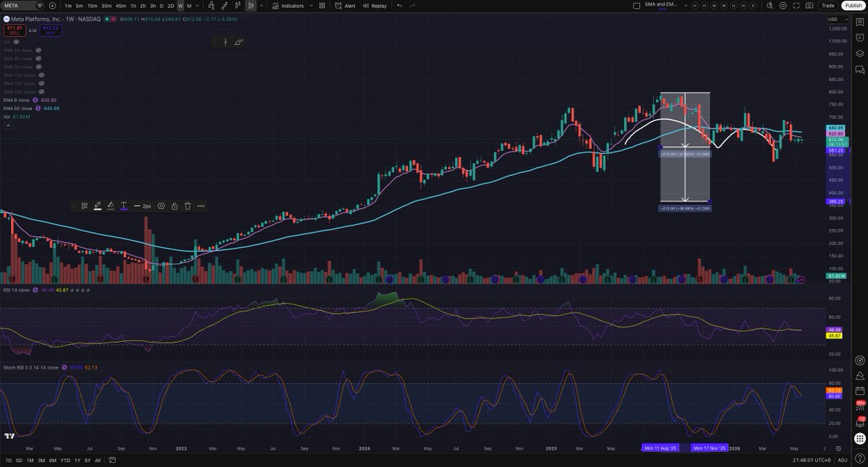
Task: Open the watchlist panel icon in right sidebar
Action: 860,22
